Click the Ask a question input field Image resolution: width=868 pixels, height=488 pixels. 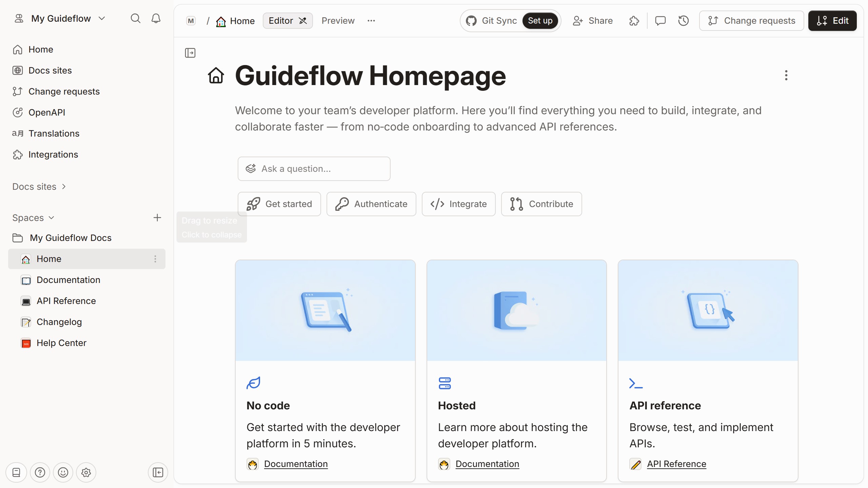pos(314,169)
